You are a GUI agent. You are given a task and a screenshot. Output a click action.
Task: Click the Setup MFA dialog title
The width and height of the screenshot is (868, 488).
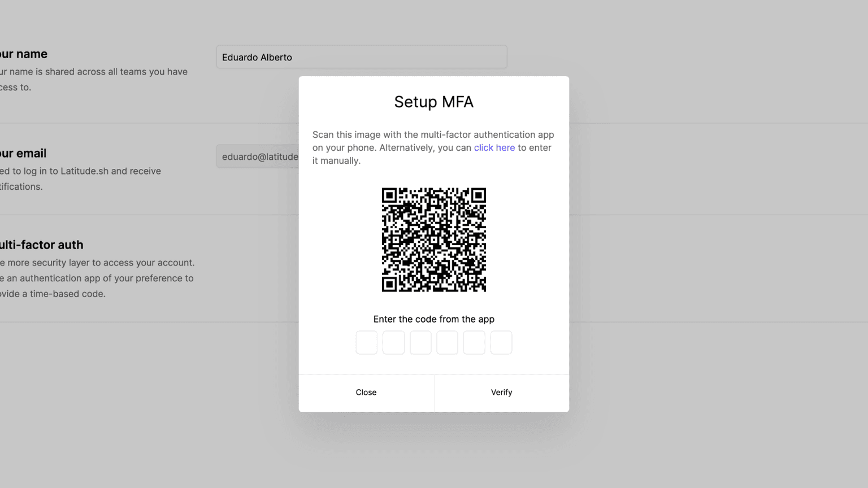pyautogui.click(x=433, y=102)
